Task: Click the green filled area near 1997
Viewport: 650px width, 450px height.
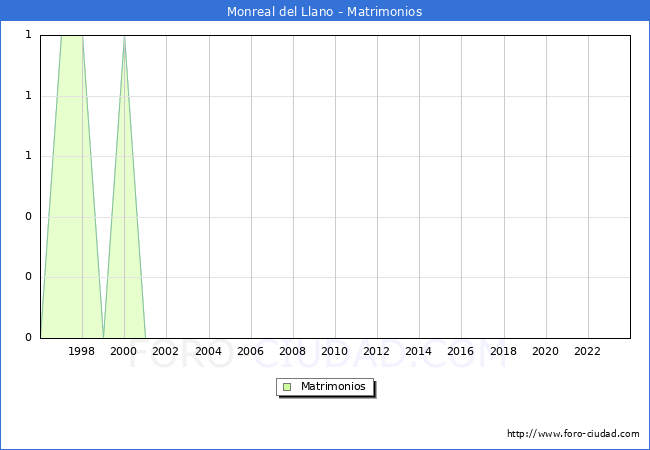Action: pos(66,200)
